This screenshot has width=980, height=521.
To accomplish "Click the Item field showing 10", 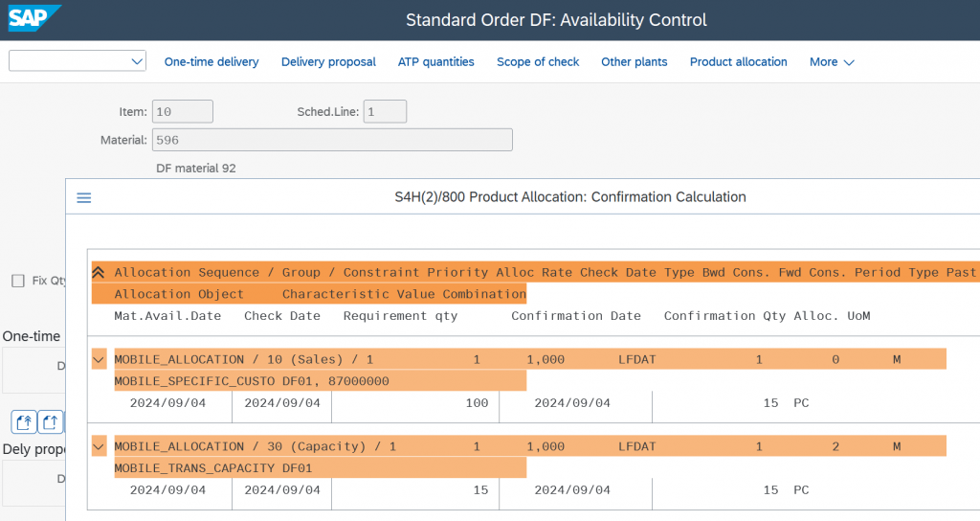I will pos(183,111).
